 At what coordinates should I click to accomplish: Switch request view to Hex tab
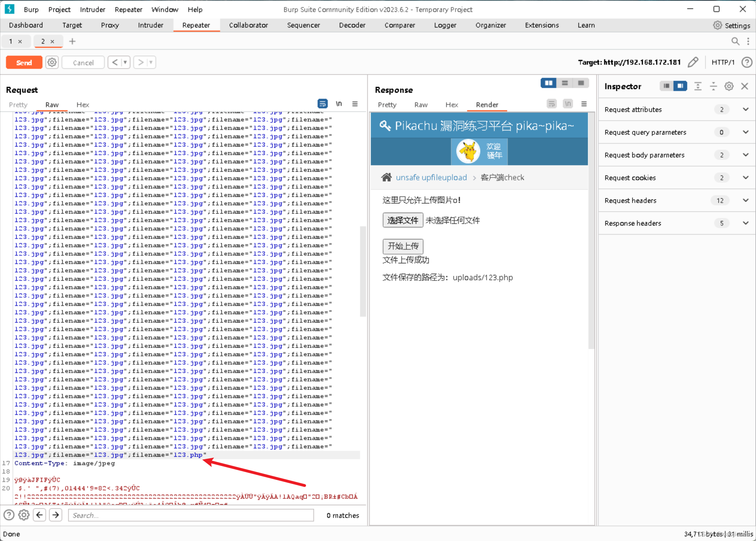(x=83, y=105)
